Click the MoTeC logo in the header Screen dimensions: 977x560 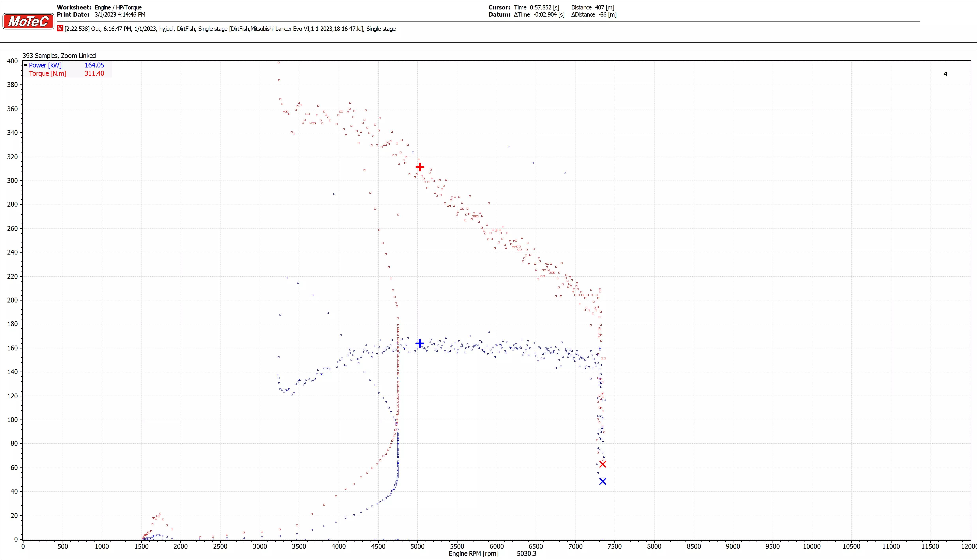[x=28, y=22]
